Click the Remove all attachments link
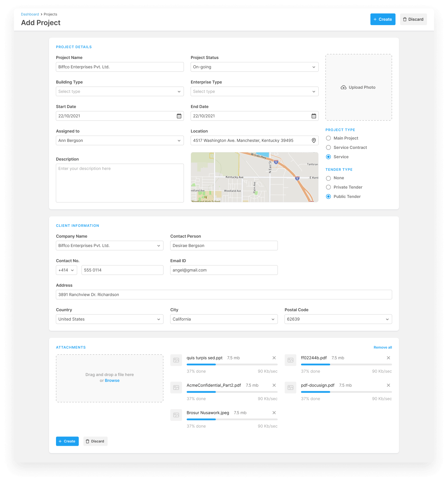 pos(383,347)
